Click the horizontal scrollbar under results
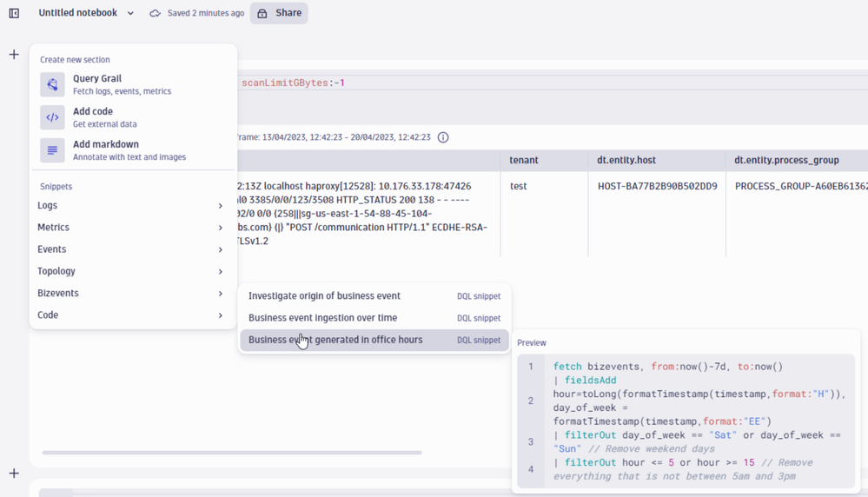Viewport: 868px width, 497px height. click(x=232, y=453)
